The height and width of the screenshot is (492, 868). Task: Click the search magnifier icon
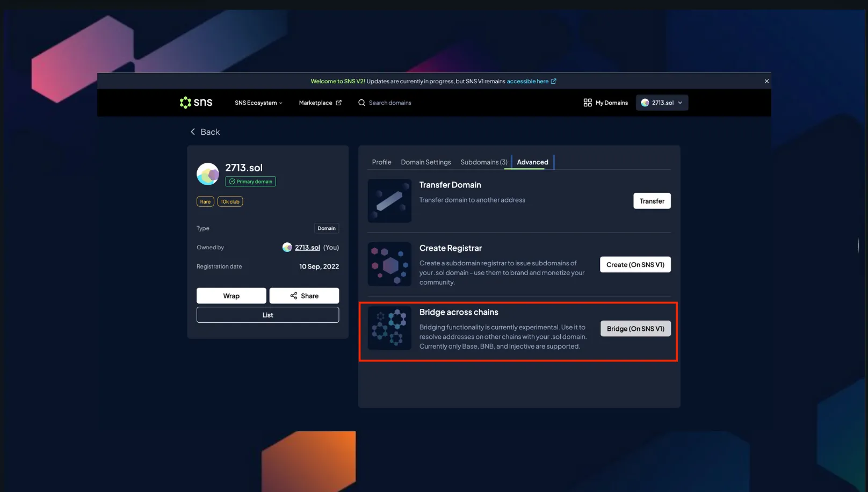(x=361, y=103)
